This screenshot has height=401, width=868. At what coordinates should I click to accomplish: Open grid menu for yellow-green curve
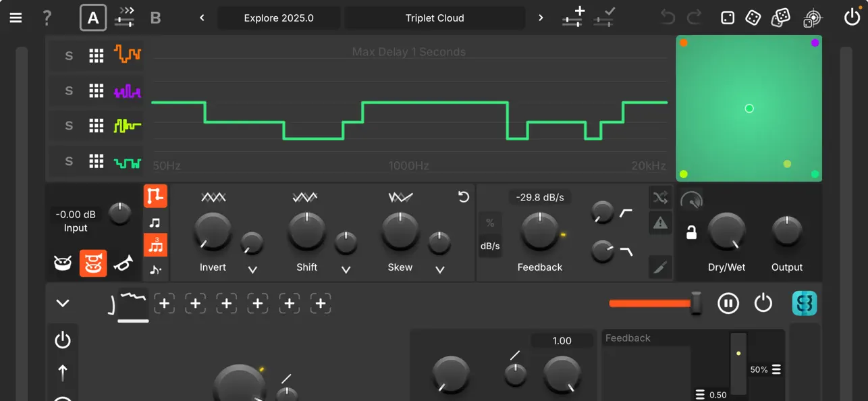97,126
